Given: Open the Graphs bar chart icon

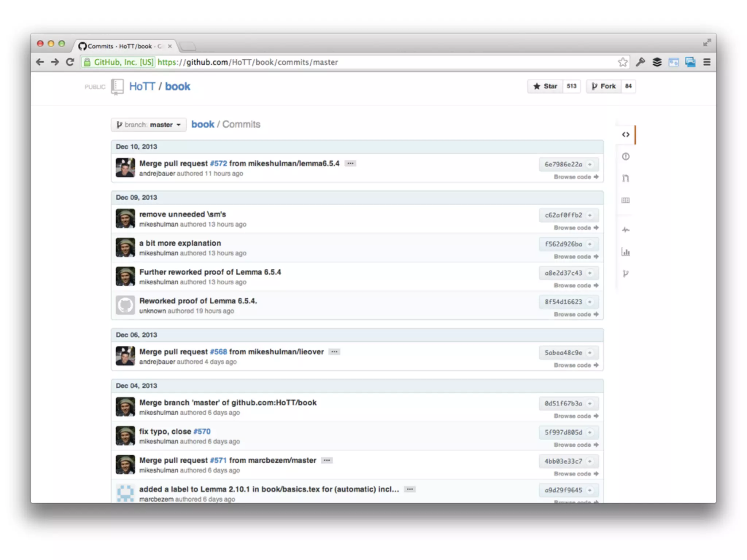Looking at the screenshot, I should coord(626,252).
